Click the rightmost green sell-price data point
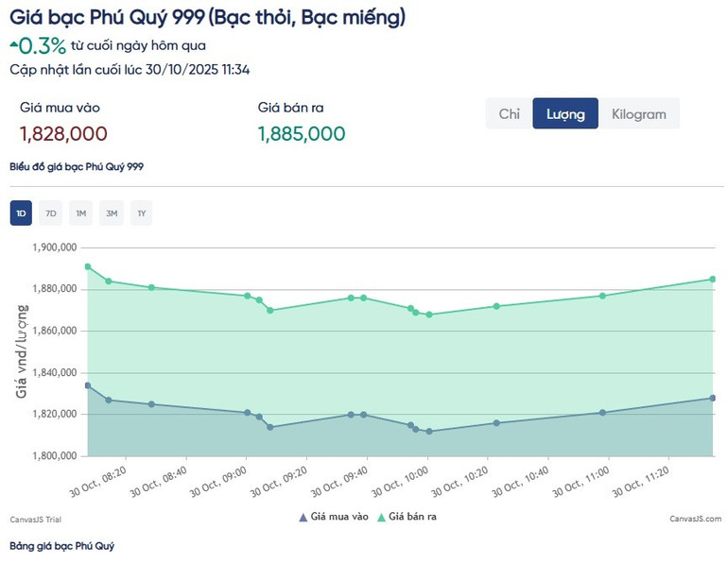 (x=712, y=279)
